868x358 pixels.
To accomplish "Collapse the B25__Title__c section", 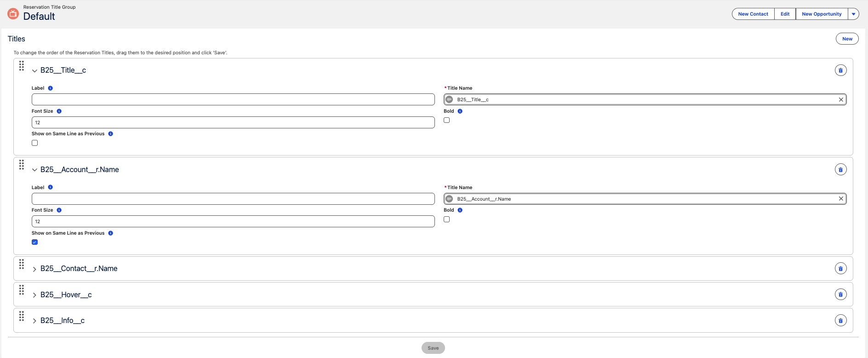I will [34, 70].
